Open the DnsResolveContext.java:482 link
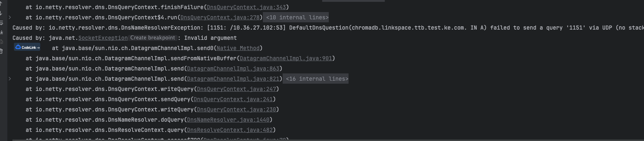Screen dimensions: 644x141 point(230,130)
